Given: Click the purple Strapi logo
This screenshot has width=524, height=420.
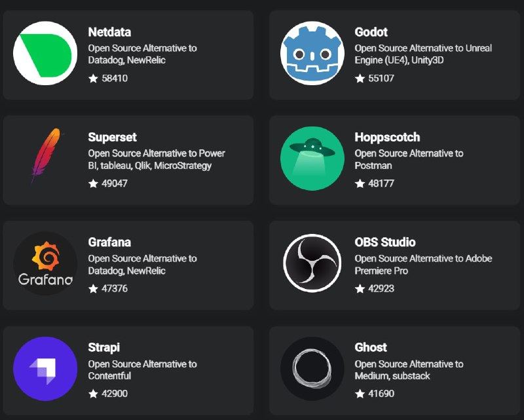Looking at the screenshot, I should [45, 368].
